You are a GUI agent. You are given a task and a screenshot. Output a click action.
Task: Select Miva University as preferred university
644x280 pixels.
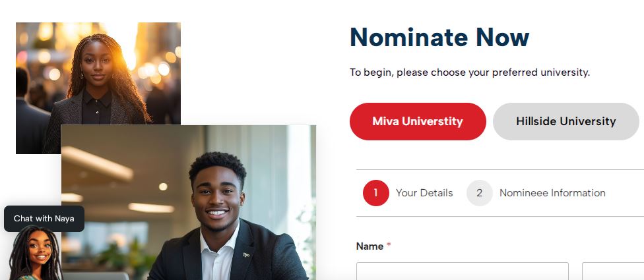[418, 121]
